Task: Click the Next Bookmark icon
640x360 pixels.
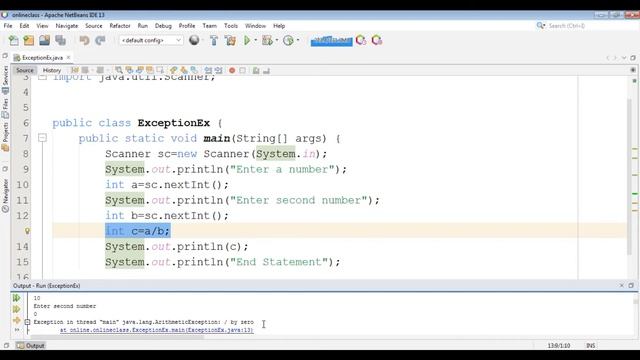Action: [184, 70]
